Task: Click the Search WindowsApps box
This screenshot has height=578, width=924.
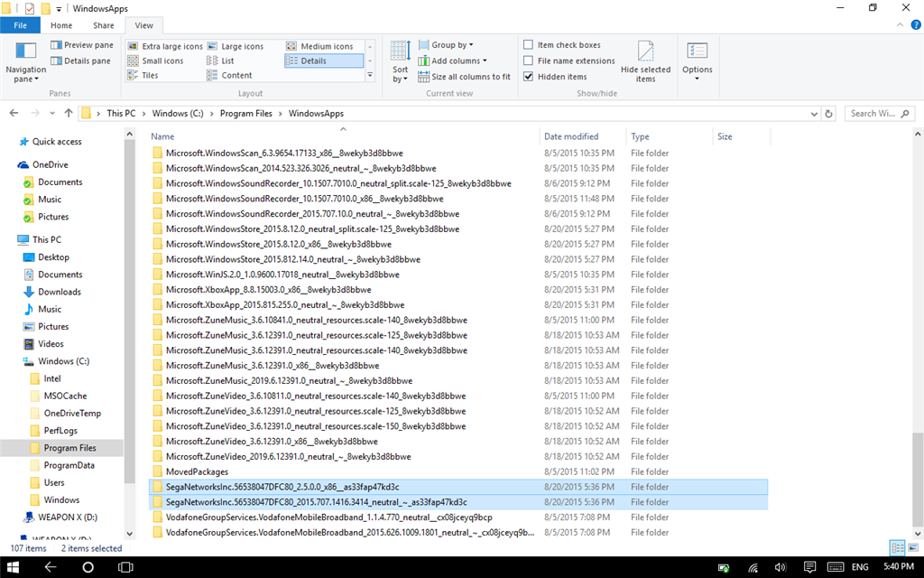Action: tap(881, 114)
